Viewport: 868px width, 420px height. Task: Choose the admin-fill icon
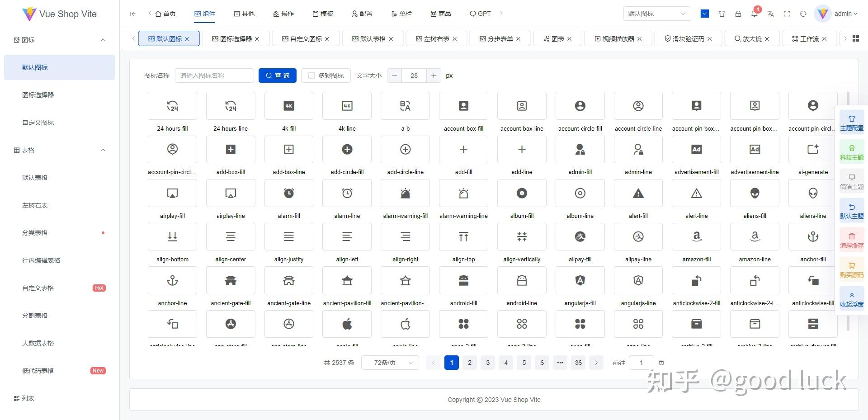(580, 150)
